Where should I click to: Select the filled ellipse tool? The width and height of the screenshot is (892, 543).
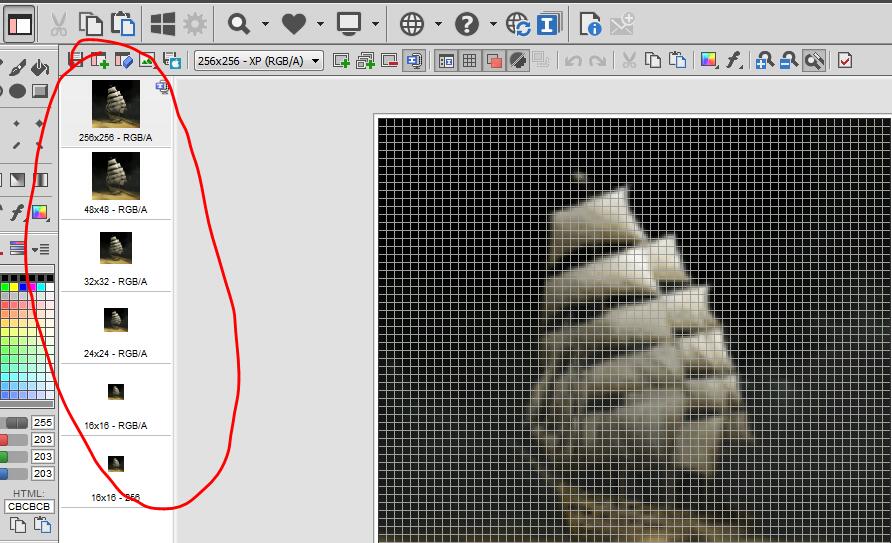click(17, 91)
